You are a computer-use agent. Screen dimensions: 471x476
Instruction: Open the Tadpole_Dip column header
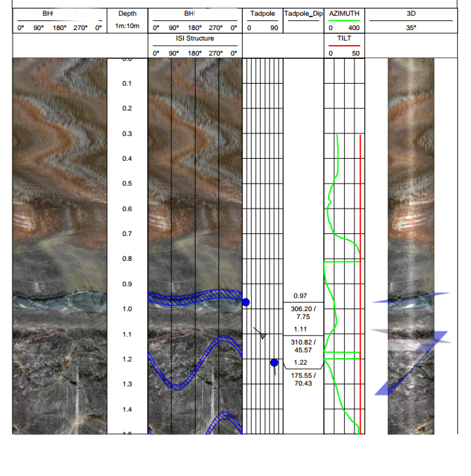click(302, 13)
